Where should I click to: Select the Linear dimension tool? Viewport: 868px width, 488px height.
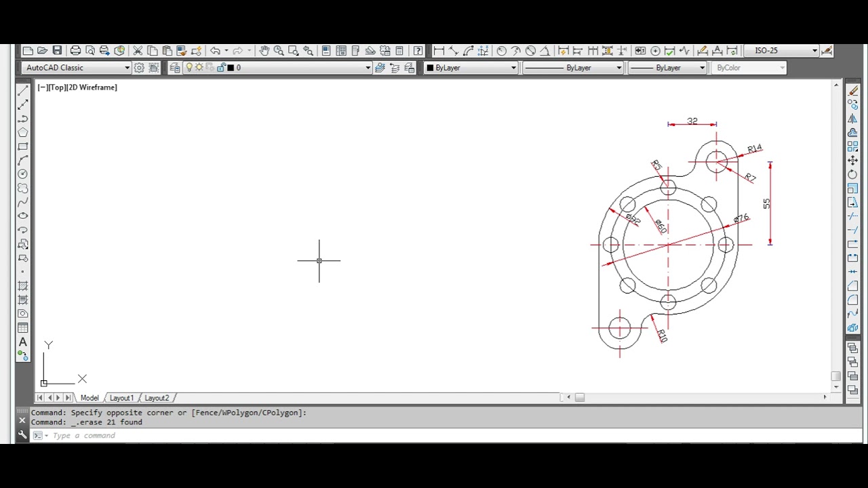tap(439, 51)
